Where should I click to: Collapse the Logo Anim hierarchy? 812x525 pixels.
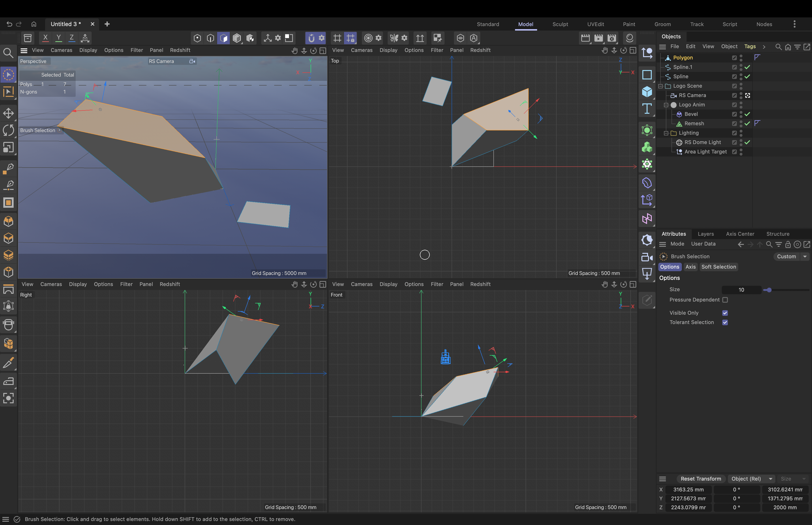pos(666,105)
